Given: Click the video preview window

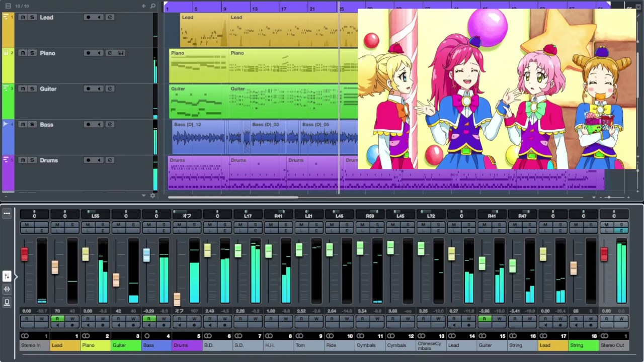Looking at the screenshot, I should tap(497, 89).
